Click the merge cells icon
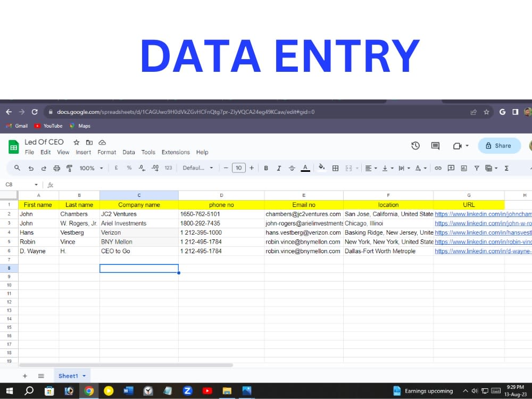The width and height of the screenshot is (532, 399). click(348, 168)
